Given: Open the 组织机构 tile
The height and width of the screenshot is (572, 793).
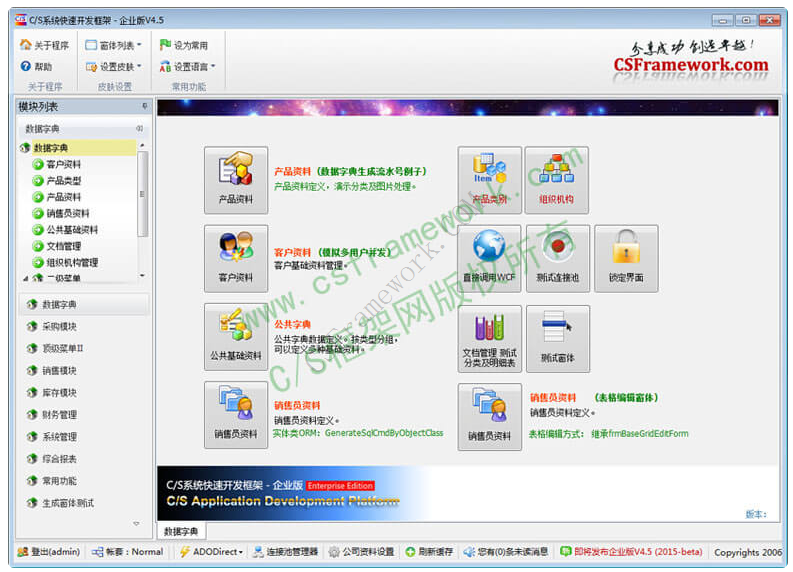Looking at the screenshot, I should (x=556, y=180).
